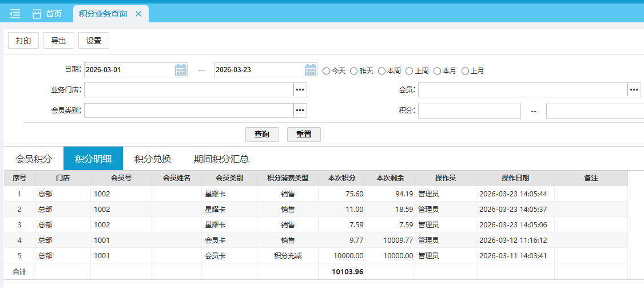Select the 今天 radio button
Viewport: 644px width, 288px height.
tap(327, 71)
